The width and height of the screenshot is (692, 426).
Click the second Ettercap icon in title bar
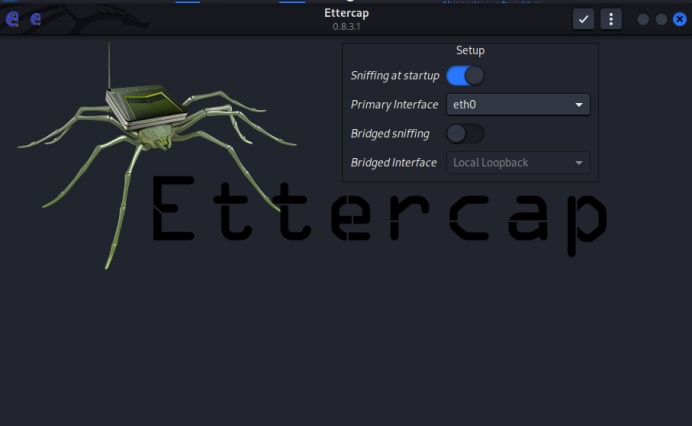(x=36, y=19)
